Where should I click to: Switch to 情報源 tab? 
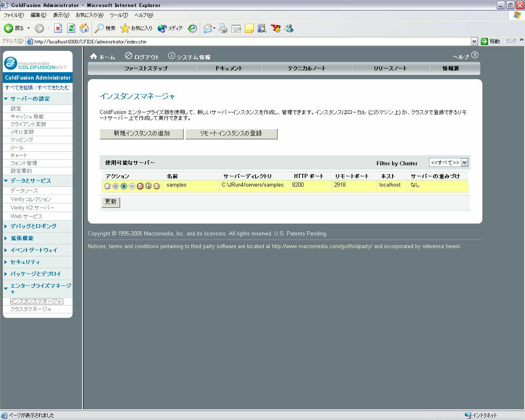click(451, 68)
